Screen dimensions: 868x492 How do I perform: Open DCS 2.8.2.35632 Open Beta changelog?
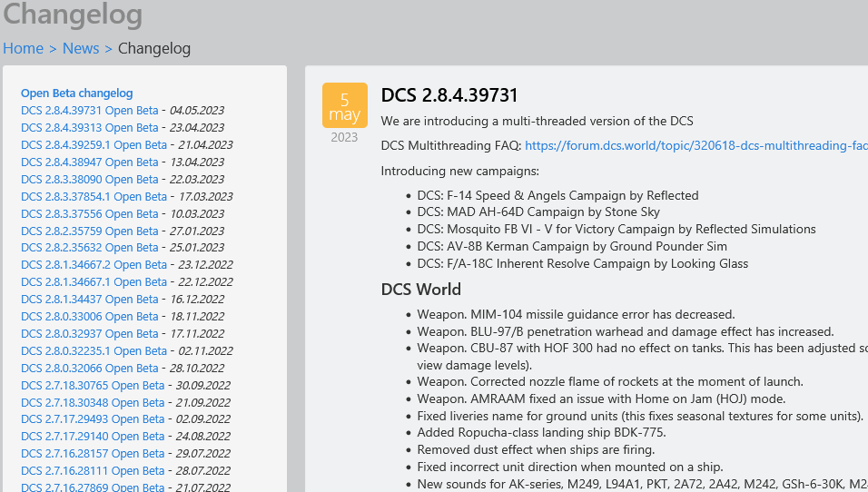(x=90, y=248)
